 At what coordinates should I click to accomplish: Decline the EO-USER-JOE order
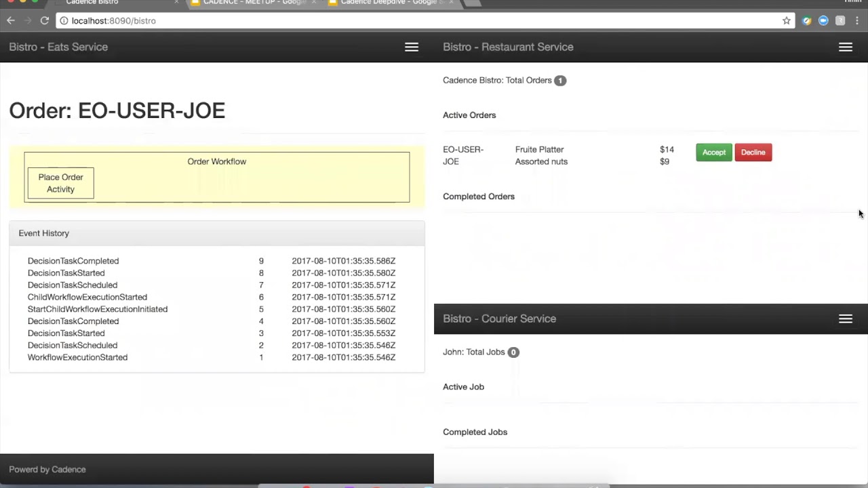tap(753, 152)
